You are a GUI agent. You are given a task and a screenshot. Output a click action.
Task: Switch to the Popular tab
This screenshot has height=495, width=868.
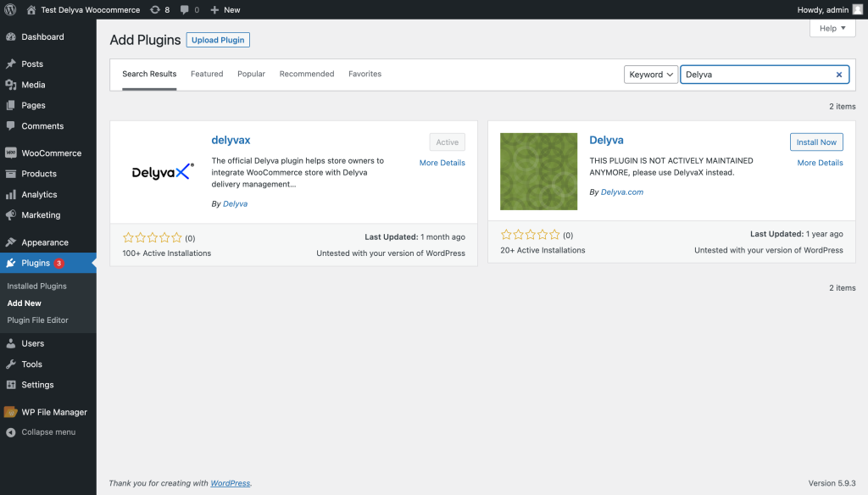click(x=251, y=74)
